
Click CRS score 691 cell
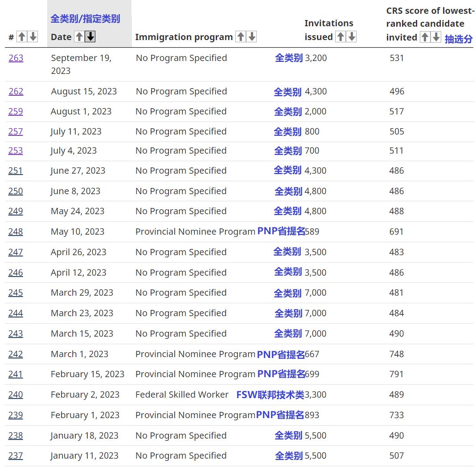[x=397, y=232]
